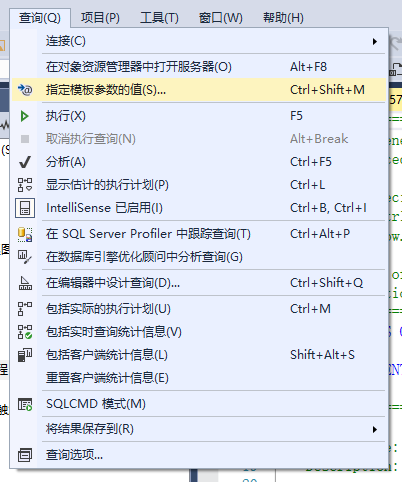This screenshot has height=482, width=402.
Task: Open the 项目(P) menu
Action: coord(100,18)
